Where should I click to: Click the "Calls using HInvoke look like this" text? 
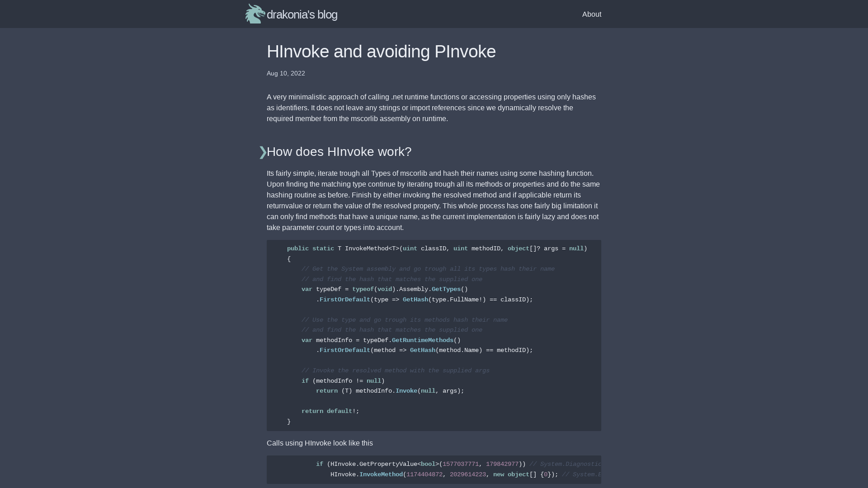tap(320, 443)
